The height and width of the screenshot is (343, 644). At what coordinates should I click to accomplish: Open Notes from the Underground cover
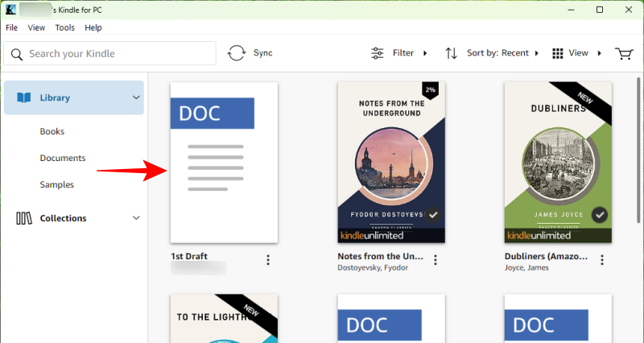(391, 163)
